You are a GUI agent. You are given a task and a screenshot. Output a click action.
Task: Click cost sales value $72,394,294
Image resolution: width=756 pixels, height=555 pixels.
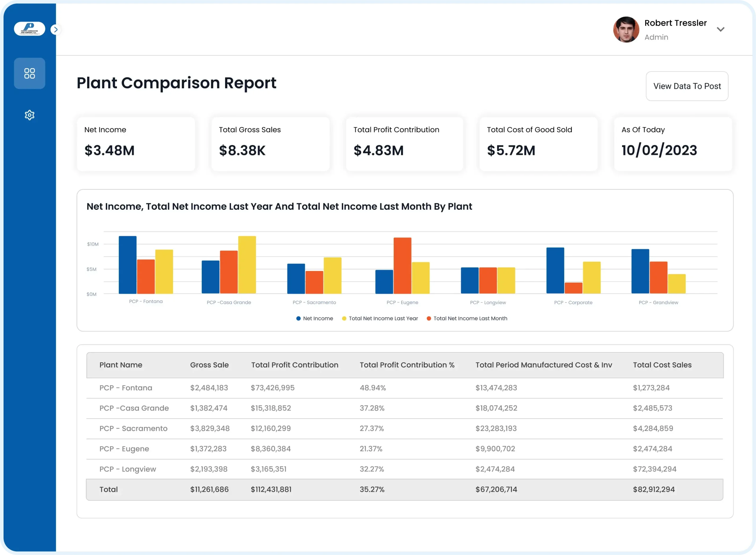point(654,469)
